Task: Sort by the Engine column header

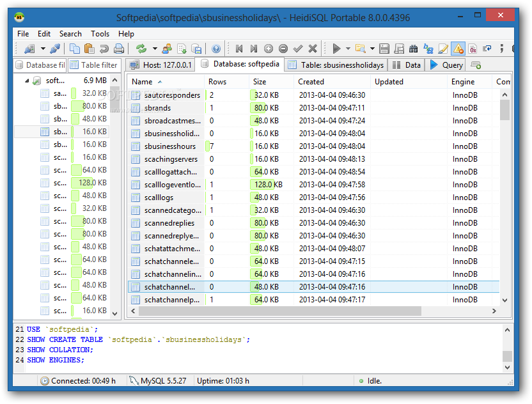Action: pyautogui.click(x=469, y=82)
